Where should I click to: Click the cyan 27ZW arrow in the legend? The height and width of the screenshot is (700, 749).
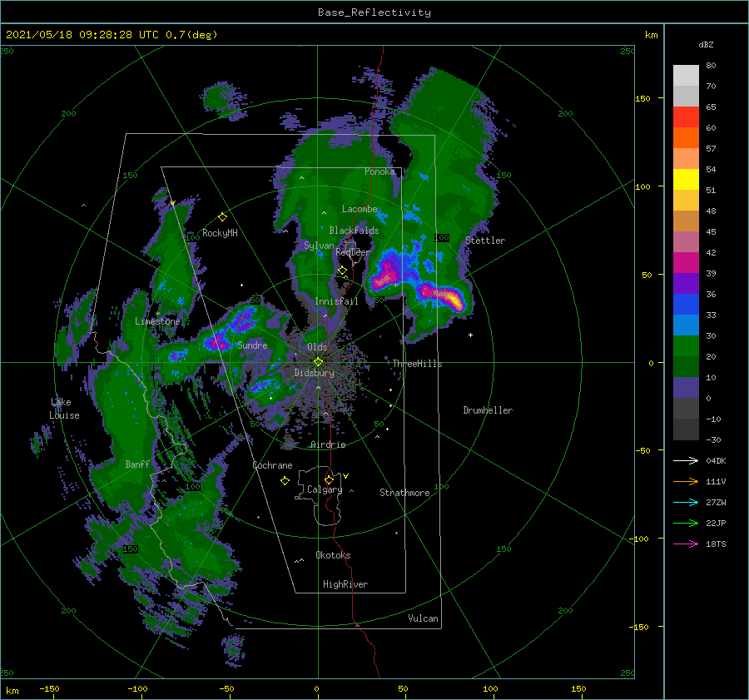point(686,502)
